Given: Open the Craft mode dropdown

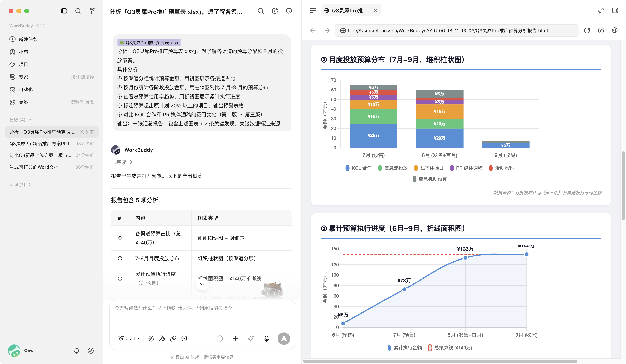Looking at the screenshot, I should click(129, 338).
